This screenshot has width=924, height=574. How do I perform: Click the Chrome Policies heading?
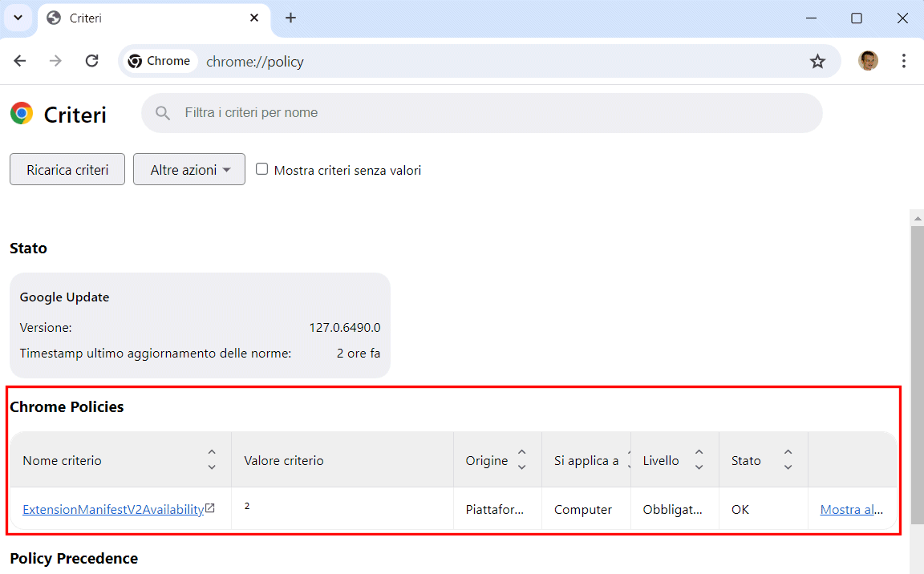tap(67, 406)
